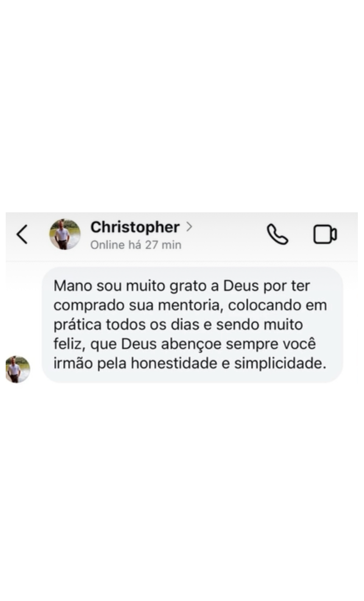Tap the message line starting "Mano sou"
The height and width of the screenshot is (601, 364).
tap(182, 286)
